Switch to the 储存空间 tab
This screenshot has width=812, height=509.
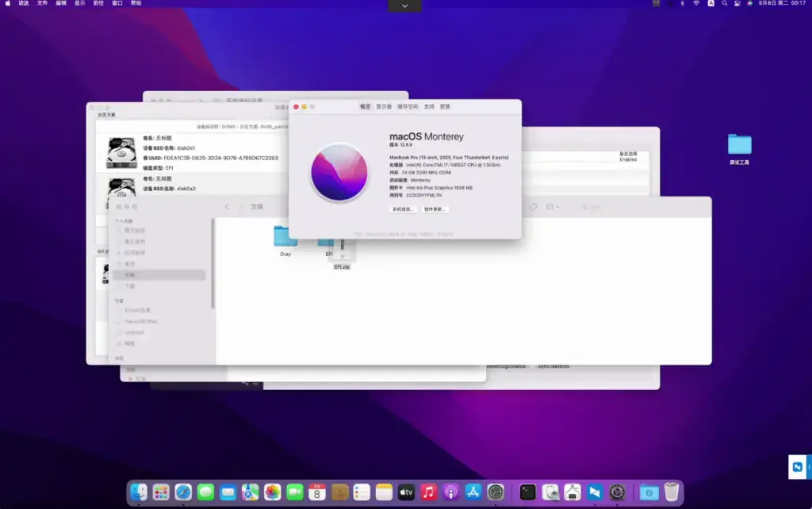click(x=408, y=107)
